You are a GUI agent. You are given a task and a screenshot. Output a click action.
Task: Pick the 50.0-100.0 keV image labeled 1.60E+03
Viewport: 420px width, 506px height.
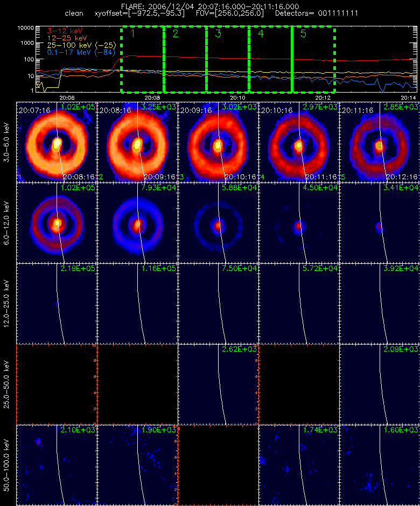pyautogui.click(x=380, y=465)
